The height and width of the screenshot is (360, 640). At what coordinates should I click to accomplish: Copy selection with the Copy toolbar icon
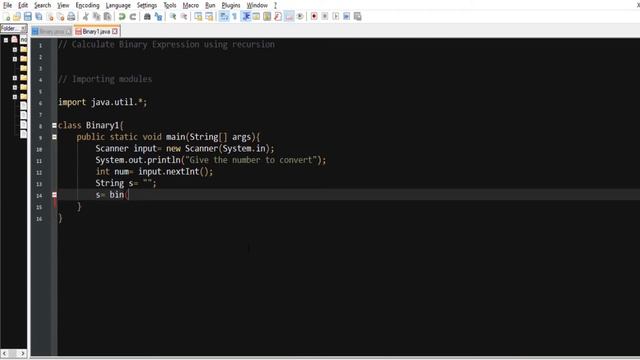(96, 16)
